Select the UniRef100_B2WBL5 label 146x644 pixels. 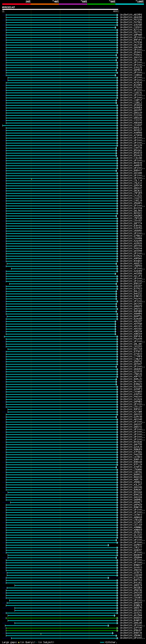(131, 605)
